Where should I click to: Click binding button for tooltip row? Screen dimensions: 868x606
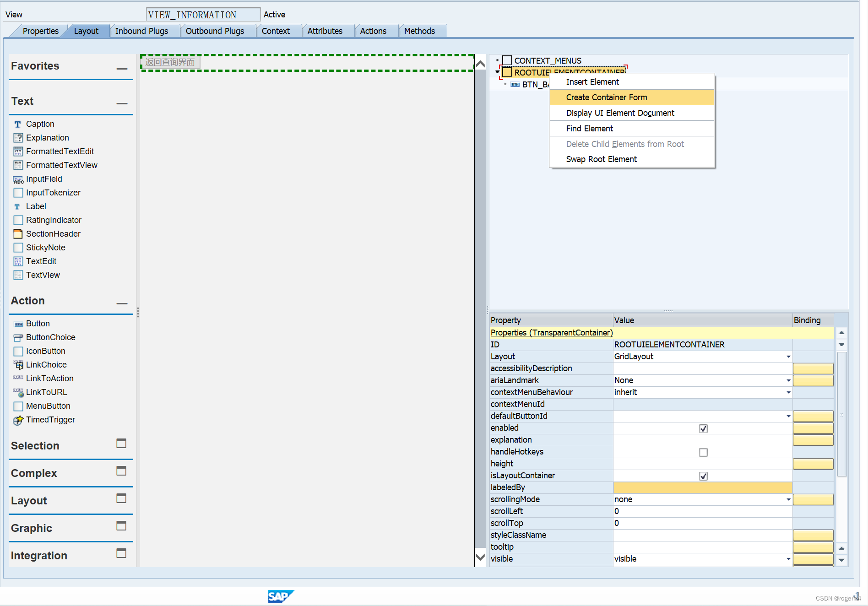click(813, 547)
